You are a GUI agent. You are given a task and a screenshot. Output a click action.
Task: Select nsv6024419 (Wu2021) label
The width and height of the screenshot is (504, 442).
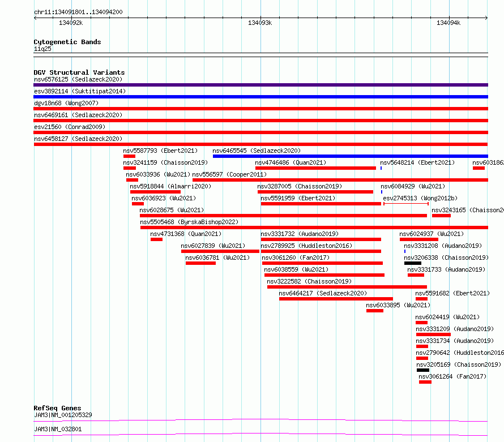447,317
